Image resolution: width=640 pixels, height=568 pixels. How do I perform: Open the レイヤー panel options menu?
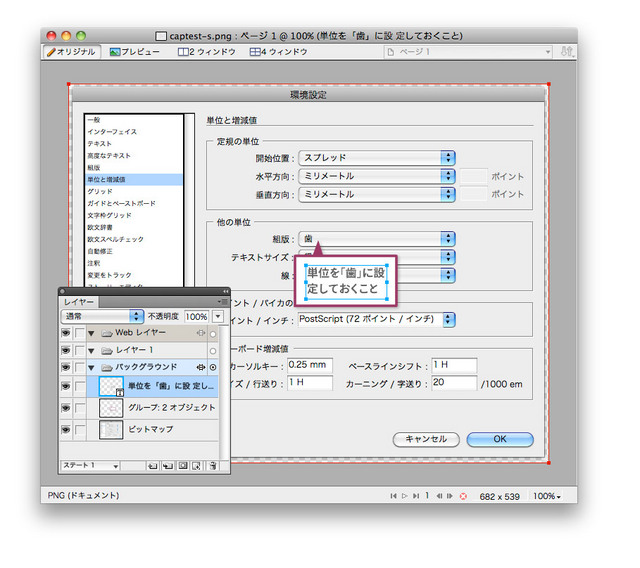click(223, 302)
